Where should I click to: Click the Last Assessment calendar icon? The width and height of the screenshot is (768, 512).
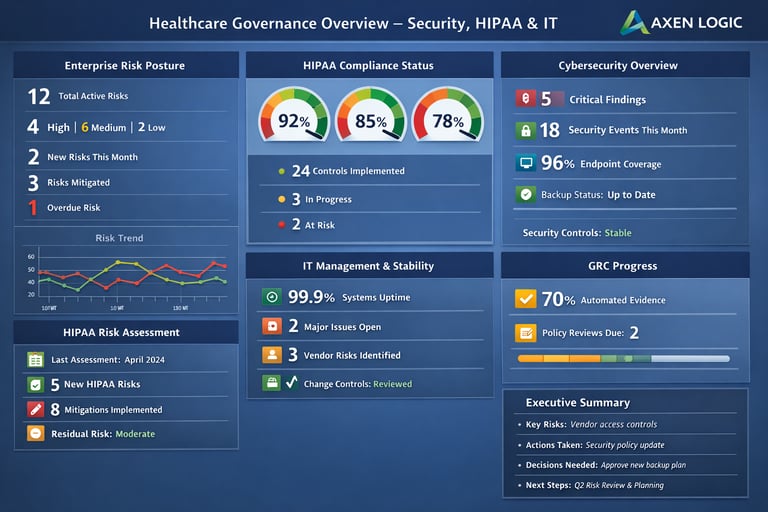pos(36,360)
